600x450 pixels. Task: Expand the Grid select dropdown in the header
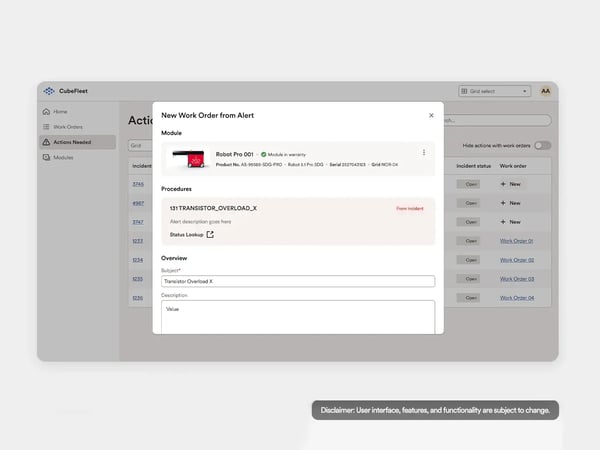(x=494, y=91)
